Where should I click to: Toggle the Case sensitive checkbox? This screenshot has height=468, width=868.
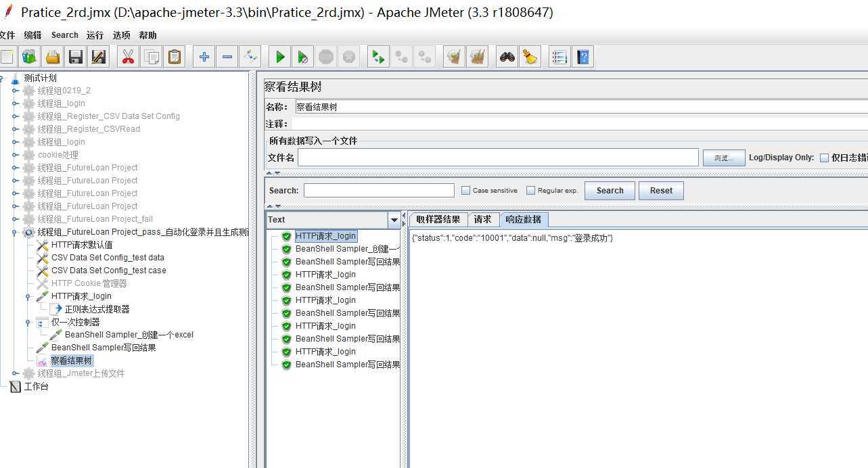(x=465, y=191)
